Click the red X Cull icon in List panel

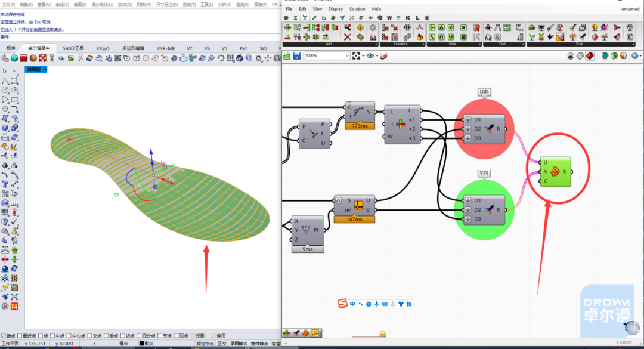[x=347, y=37]
